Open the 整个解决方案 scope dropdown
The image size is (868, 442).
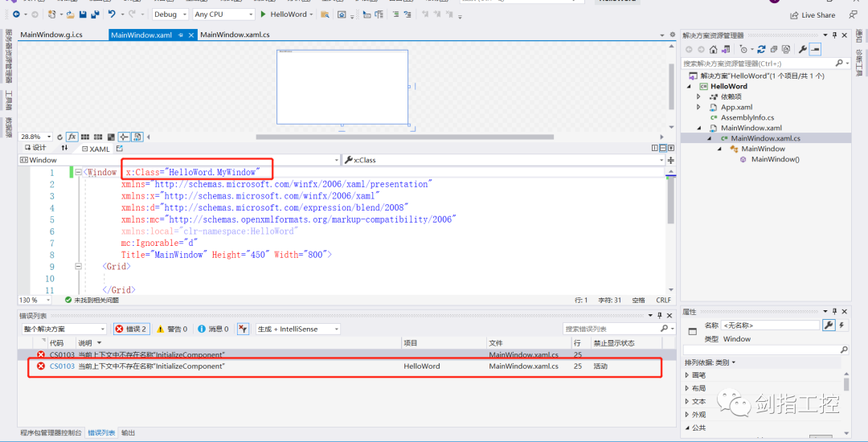coord(65,329)
